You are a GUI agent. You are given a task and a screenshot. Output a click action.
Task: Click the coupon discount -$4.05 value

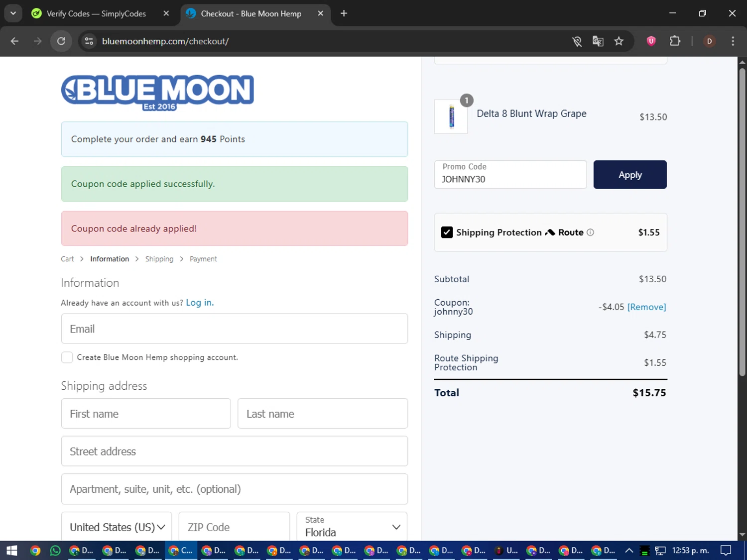[611, 307]
